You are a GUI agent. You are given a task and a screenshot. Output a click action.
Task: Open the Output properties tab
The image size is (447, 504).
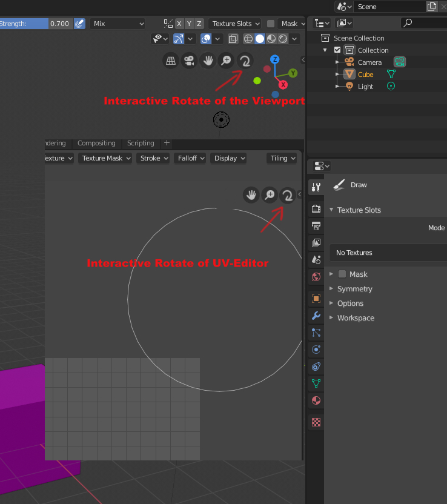point(316,226)
